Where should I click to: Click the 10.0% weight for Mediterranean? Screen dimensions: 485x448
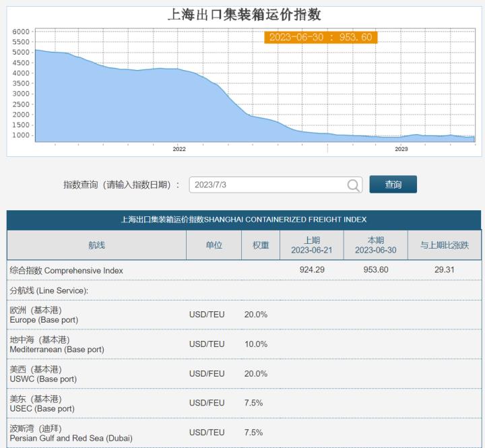click(256, 344)
